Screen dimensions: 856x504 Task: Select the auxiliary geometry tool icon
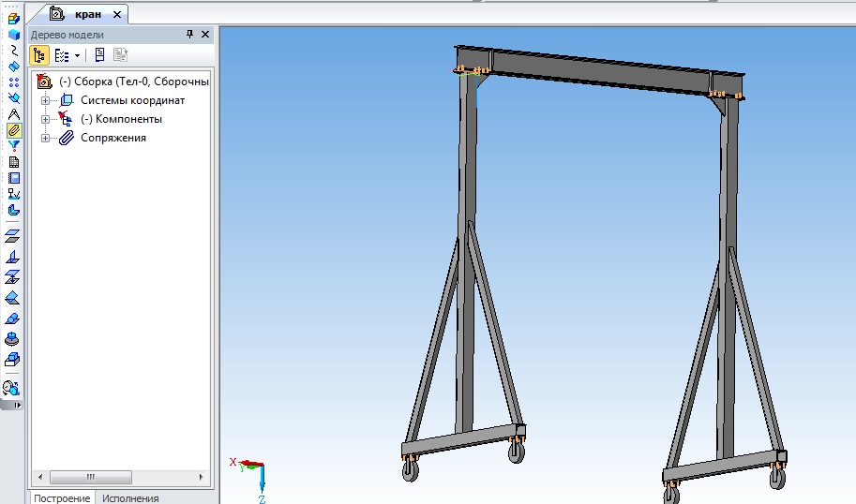point(14,98)
